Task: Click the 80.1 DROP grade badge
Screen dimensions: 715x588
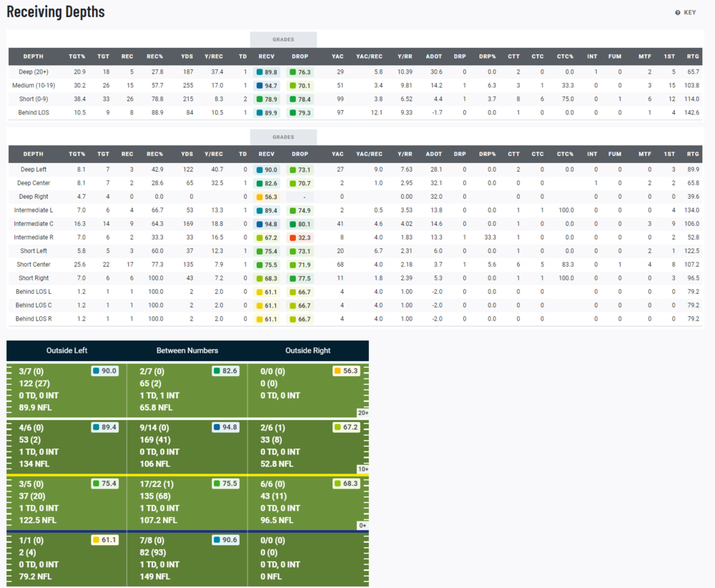Action: pos(300,224)
